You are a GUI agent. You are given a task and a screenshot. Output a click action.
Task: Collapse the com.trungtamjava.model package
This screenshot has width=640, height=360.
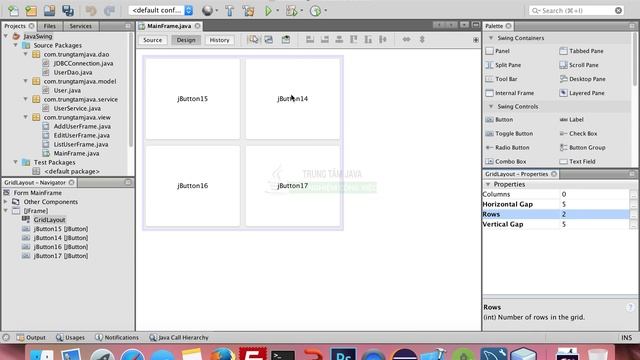25,81
